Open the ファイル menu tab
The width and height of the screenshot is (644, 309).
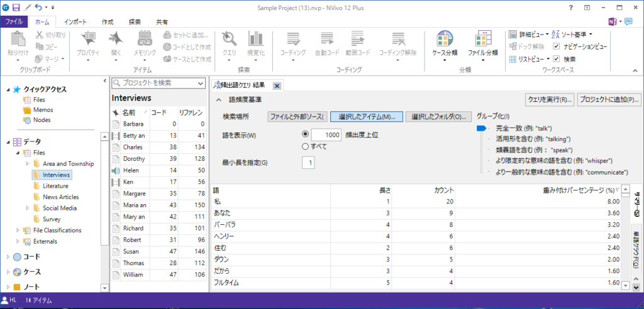point(14,21)
